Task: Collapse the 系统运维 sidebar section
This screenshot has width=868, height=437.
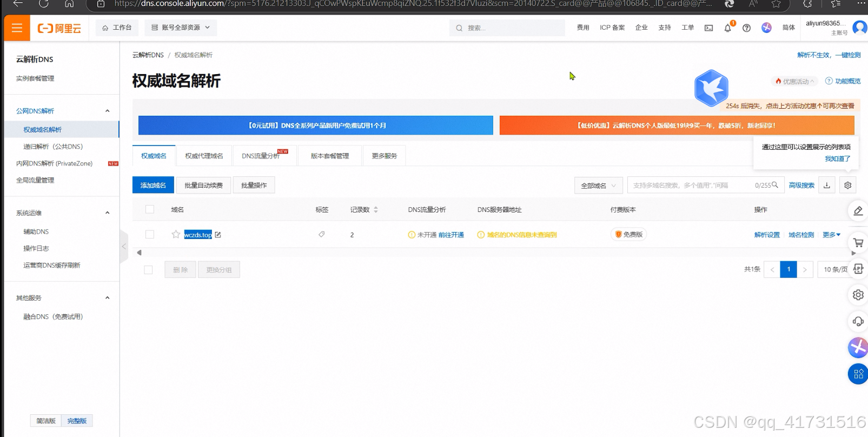Action: pos(107,213)
